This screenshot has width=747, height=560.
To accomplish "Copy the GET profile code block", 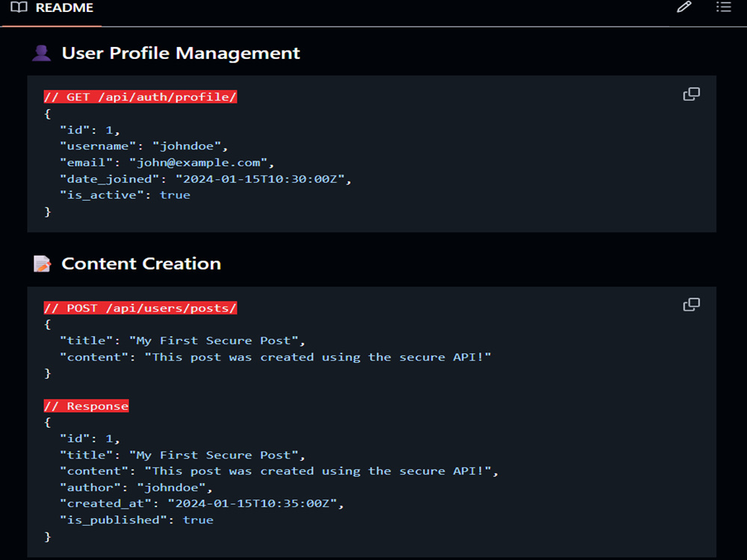I will click(691, 94).
